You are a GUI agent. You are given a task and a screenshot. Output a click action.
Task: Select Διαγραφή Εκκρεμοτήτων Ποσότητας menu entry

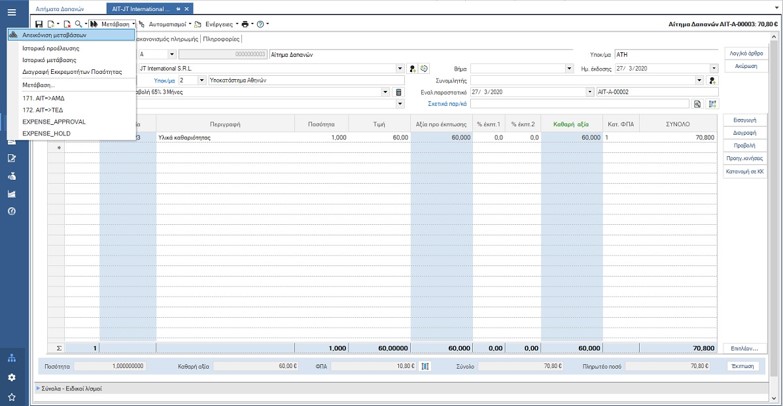(71, 72)
